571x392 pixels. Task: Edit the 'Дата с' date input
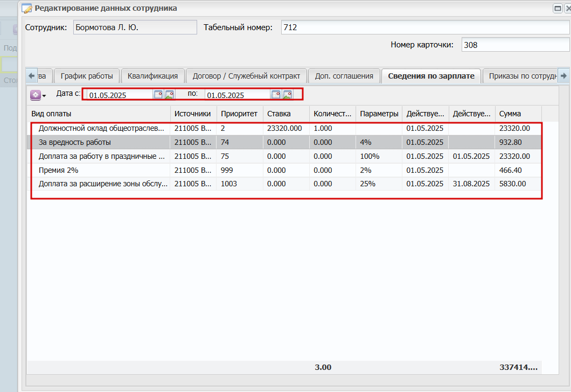[x=120, y=95]
